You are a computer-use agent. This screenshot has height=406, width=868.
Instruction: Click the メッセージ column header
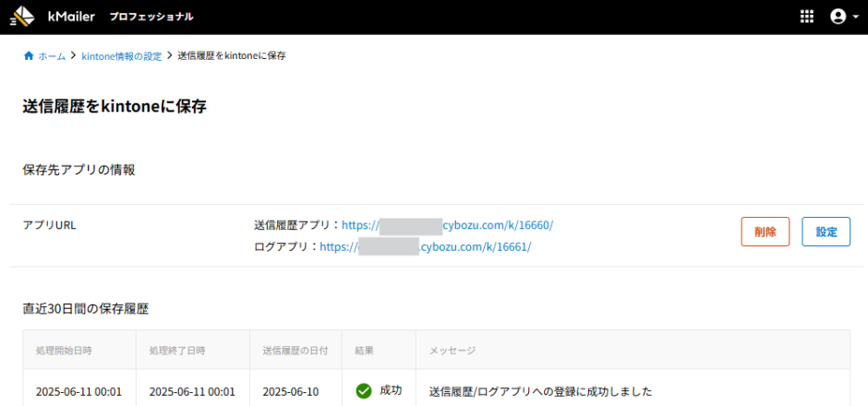pyautogui.click(x=452, y=351)
